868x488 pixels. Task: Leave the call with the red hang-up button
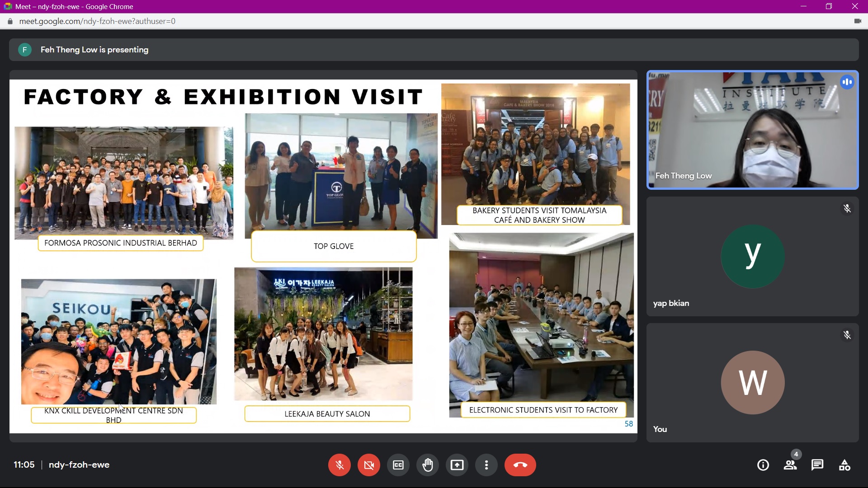tap(520, 465)
